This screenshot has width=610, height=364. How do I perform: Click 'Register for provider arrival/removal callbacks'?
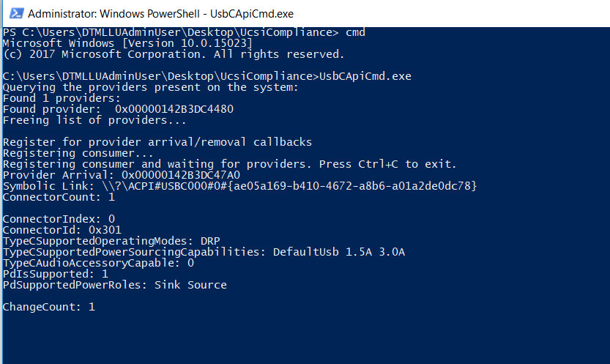click(157, 142)
